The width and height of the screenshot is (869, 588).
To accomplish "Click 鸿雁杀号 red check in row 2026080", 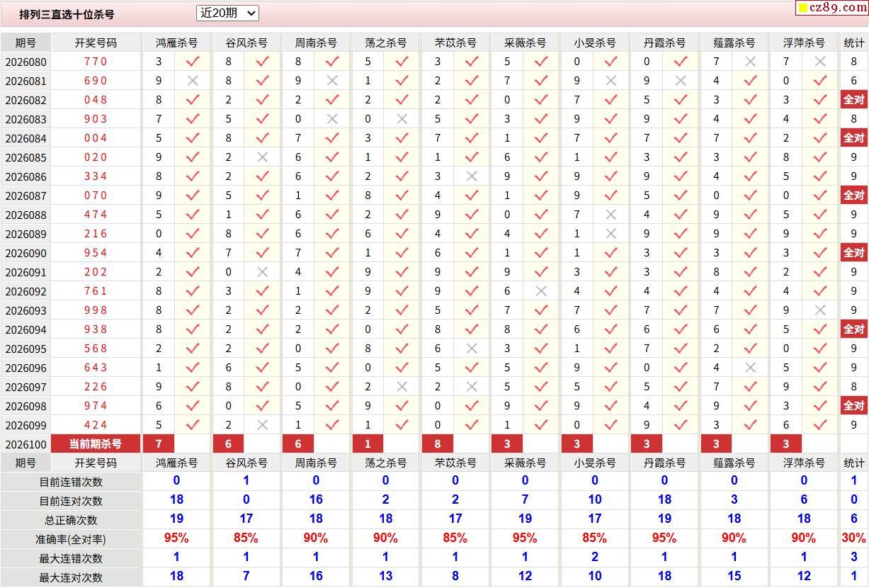I will pyautogui.click(x=193, y=62).
